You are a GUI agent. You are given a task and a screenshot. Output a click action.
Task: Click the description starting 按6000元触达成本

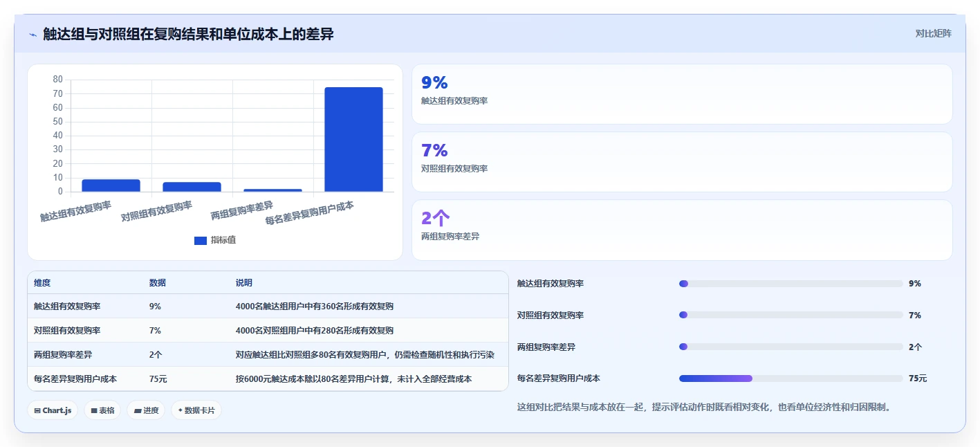pyautogui.click(x=353, y=379)
